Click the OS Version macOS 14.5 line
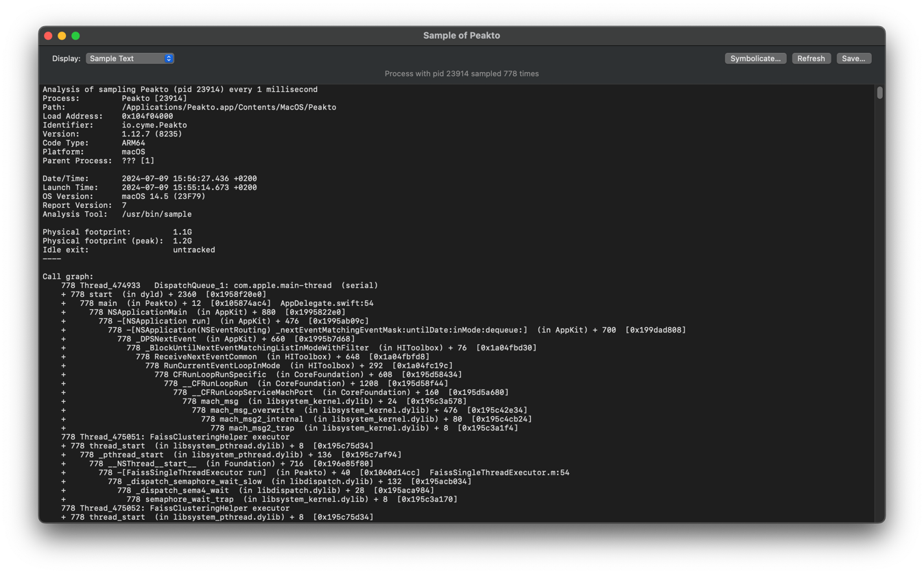Image resolution: width=924 pixels, height=574 pixels. 124,196
